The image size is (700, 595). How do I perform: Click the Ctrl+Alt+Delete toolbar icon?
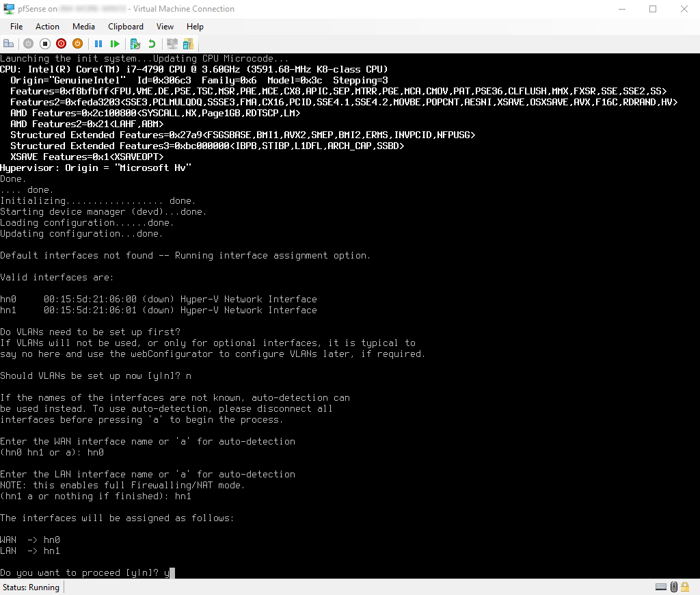(9, 44)
